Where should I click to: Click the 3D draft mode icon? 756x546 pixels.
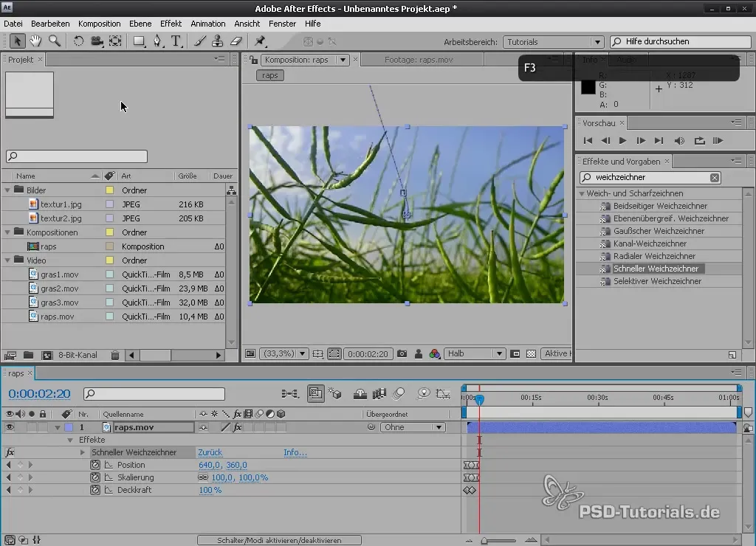pos(334,394)
